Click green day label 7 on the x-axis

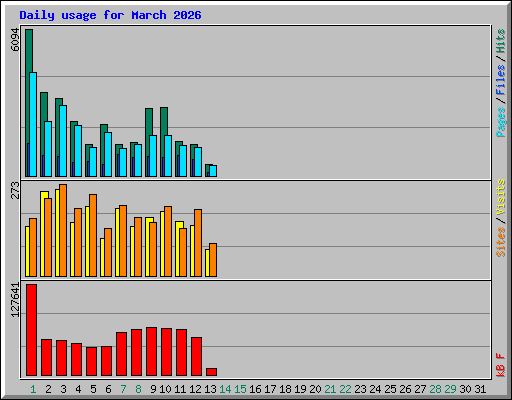point(123,389)
